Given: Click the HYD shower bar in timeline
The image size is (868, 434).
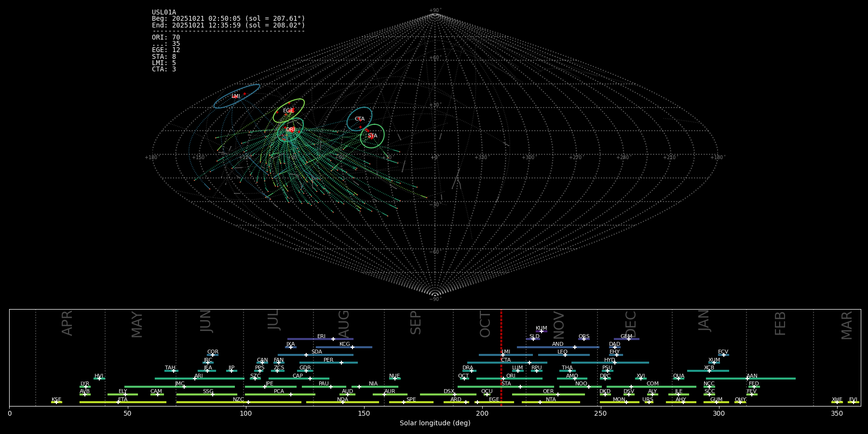Looking at the screenshot, I should click(610, 363).
